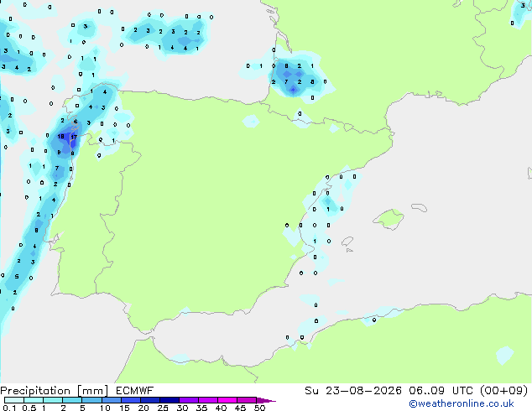Select the 25 to 30 legend swatch
Screen dimensions: 532x411
pos(169,400)
